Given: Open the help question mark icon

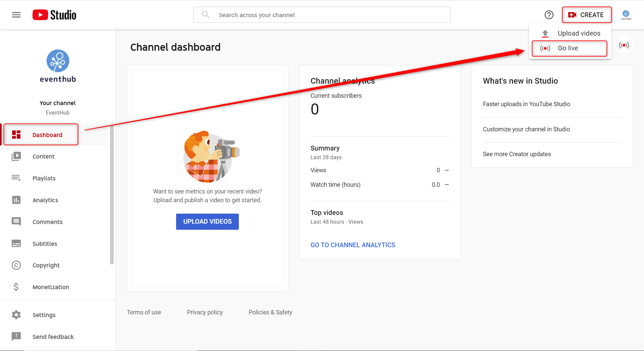Looking at the screenshot, I should click(549, 15).
